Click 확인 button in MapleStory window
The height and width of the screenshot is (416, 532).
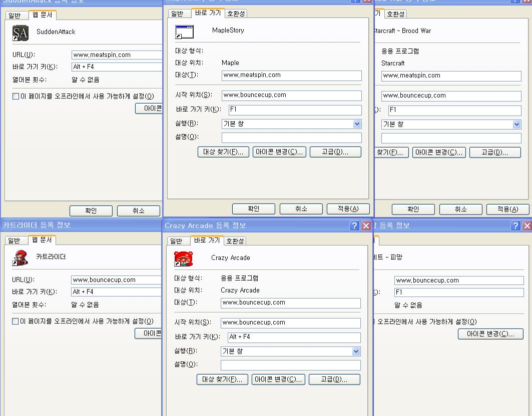253,209
